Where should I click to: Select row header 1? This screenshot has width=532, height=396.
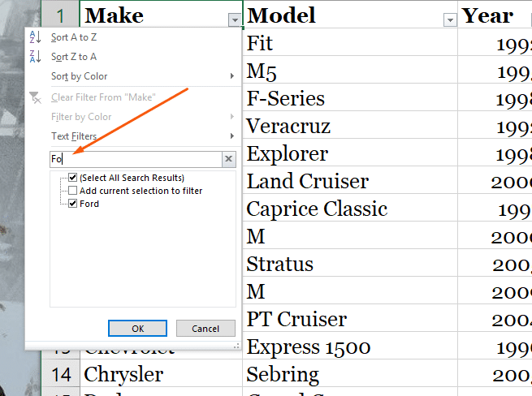point(61,15)
